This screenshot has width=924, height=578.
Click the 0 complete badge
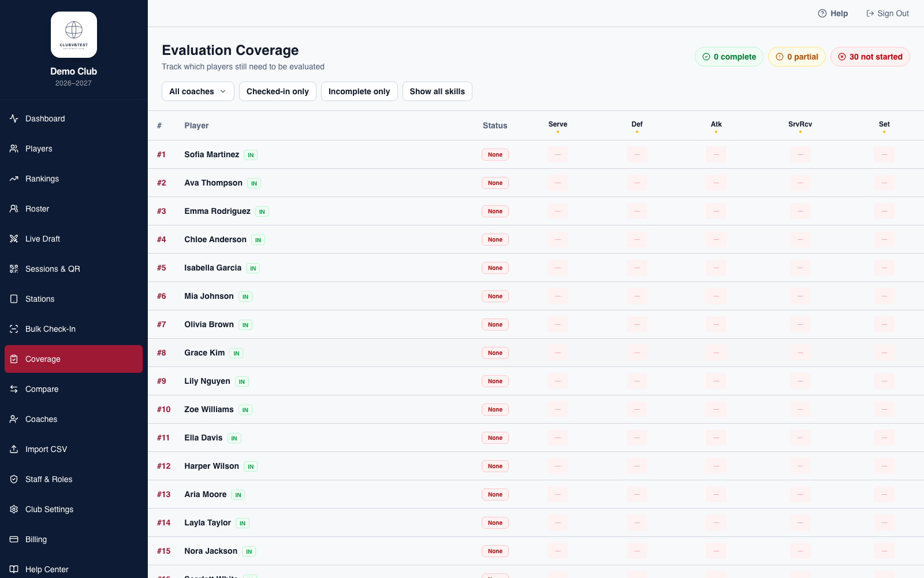729,57
